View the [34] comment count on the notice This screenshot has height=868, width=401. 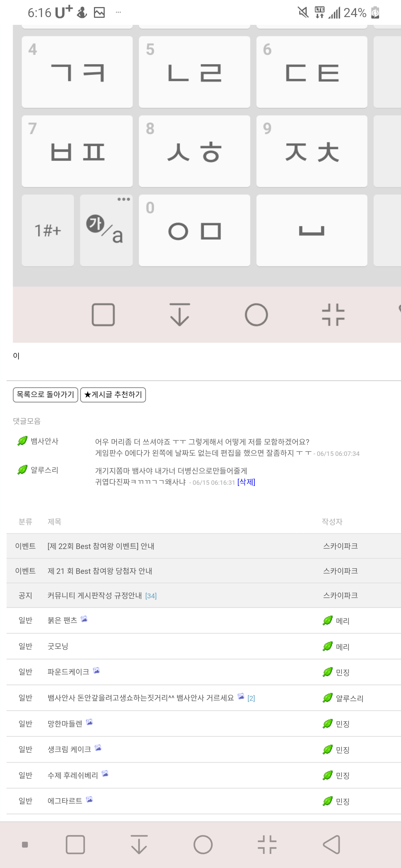(151, 596)
